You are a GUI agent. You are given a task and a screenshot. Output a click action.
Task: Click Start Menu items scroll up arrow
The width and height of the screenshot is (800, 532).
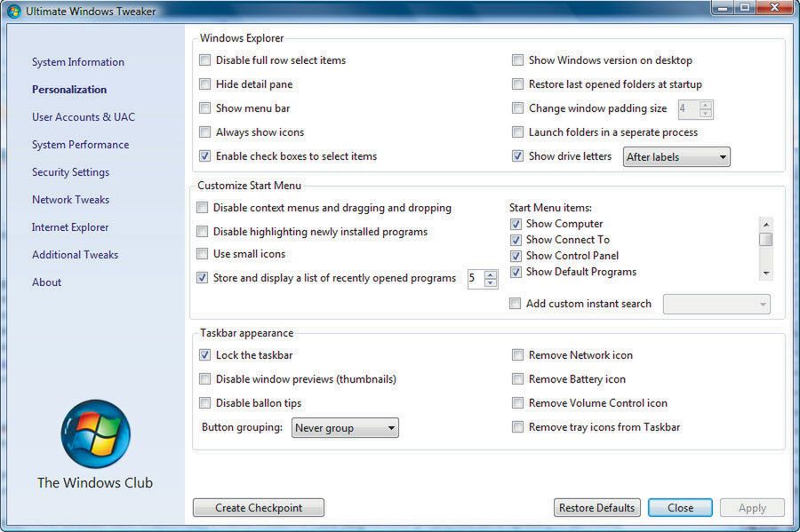(x=766, y=224)
